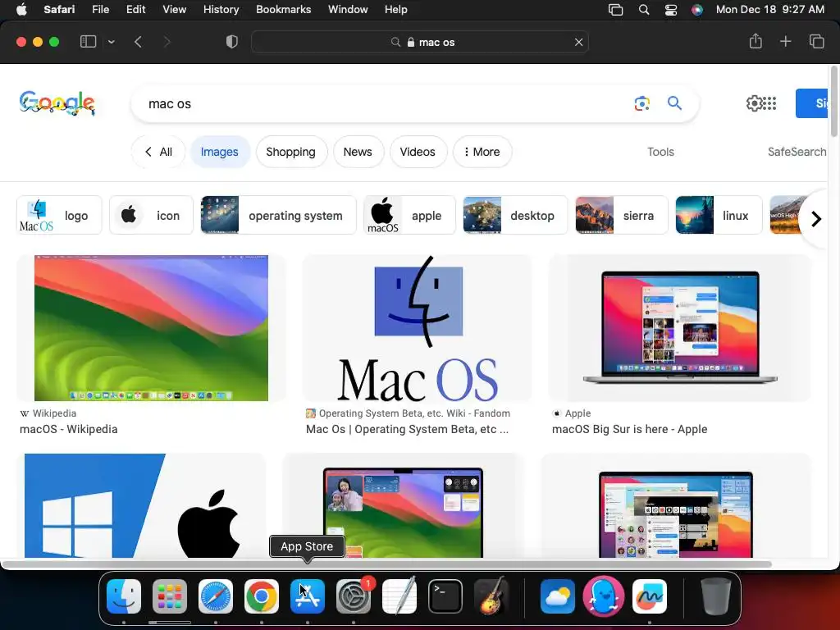Click the Wikipedia source label
840x630 pixels.
pos(54,413)
